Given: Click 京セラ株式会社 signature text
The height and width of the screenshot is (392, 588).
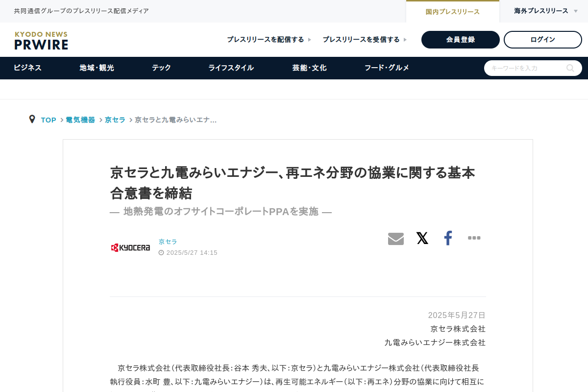Looking at the screenshot, I should [x=458, y=329].
